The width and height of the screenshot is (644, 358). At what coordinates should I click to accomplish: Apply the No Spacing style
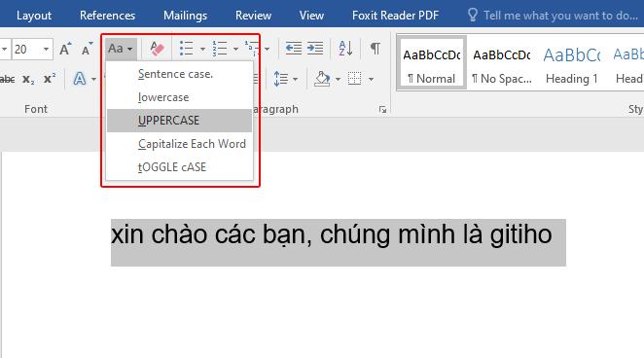point(501,63)
